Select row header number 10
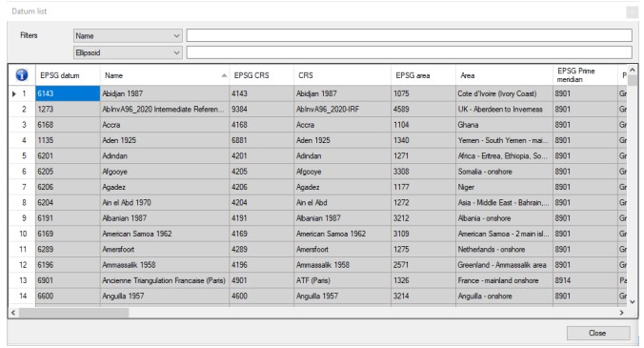644x348 pixels. pos(22,234)
